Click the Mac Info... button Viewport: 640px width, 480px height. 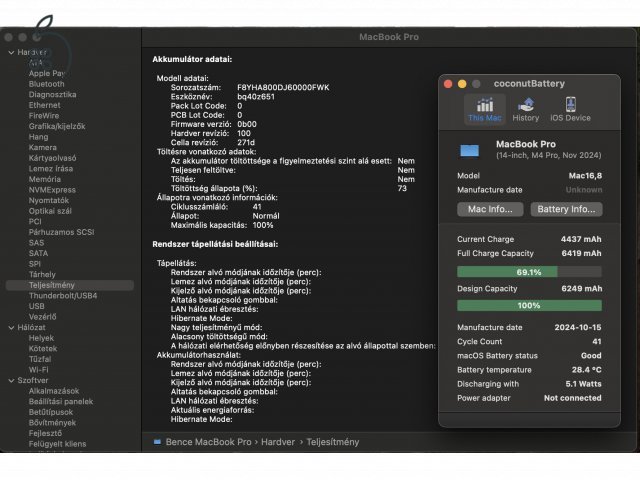pos(490,209)
